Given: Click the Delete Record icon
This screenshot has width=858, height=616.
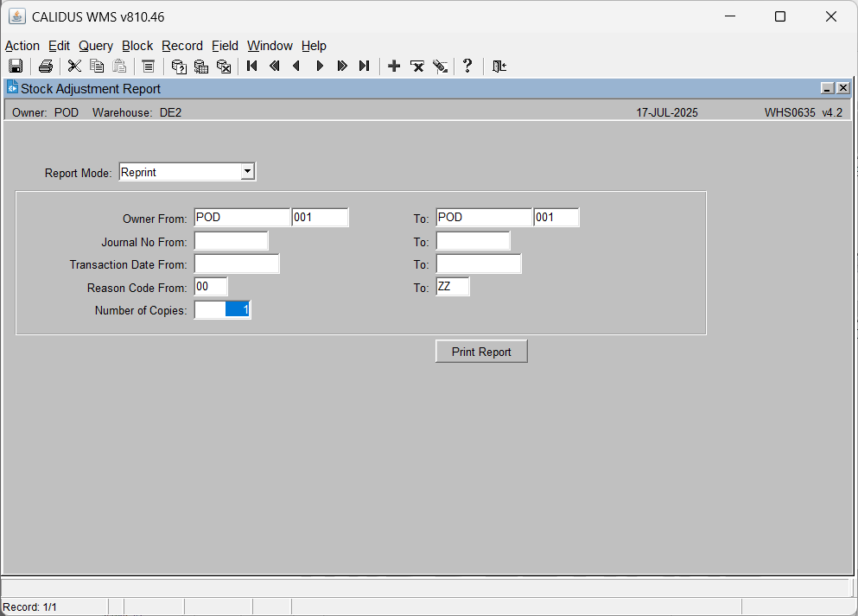Looking at the screenshot, I should tap(417, 67).
